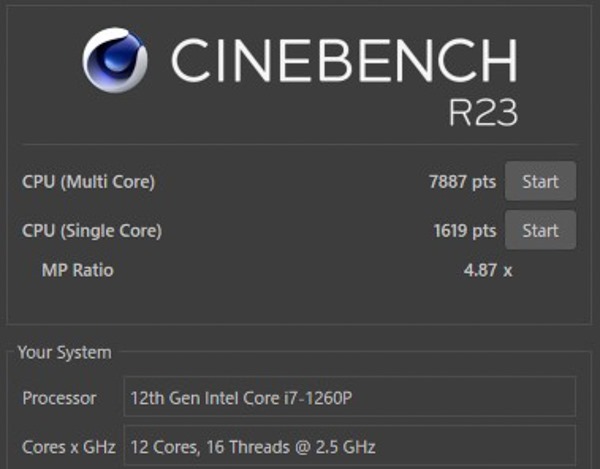Screen dimensions: 600x469
Task: Click the 7887 pts multi core score
Action: click(462, 182)
